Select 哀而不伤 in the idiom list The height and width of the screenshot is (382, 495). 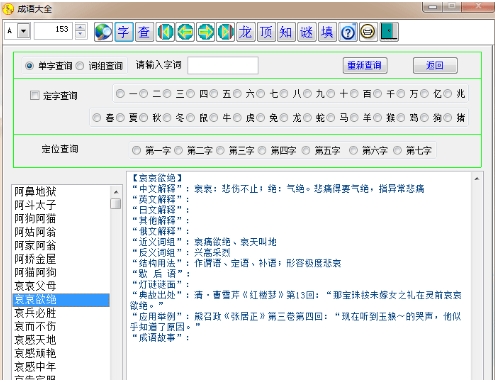[61, 326]
